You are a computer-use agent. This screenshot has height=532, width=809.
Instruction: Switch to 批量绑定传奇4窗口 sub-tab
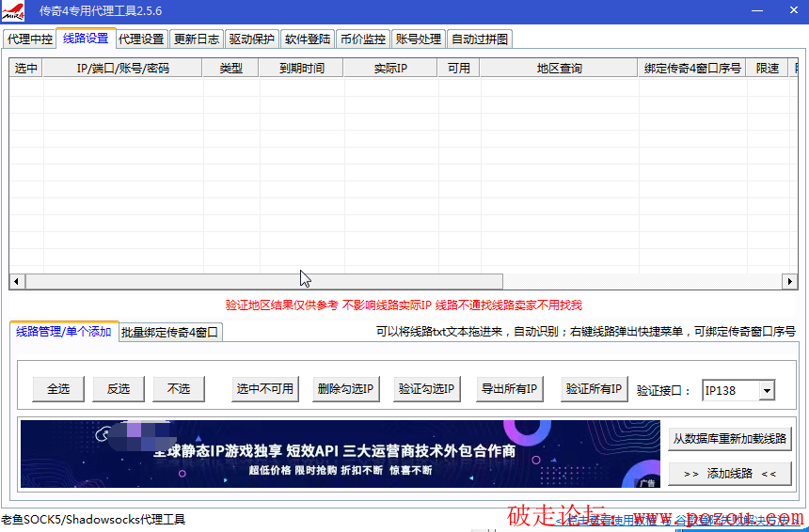[169, 333]
